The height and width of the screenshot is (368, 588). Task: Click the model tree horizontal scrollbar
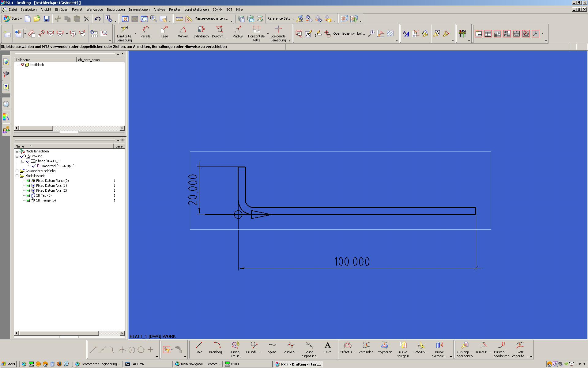(59, 333)
